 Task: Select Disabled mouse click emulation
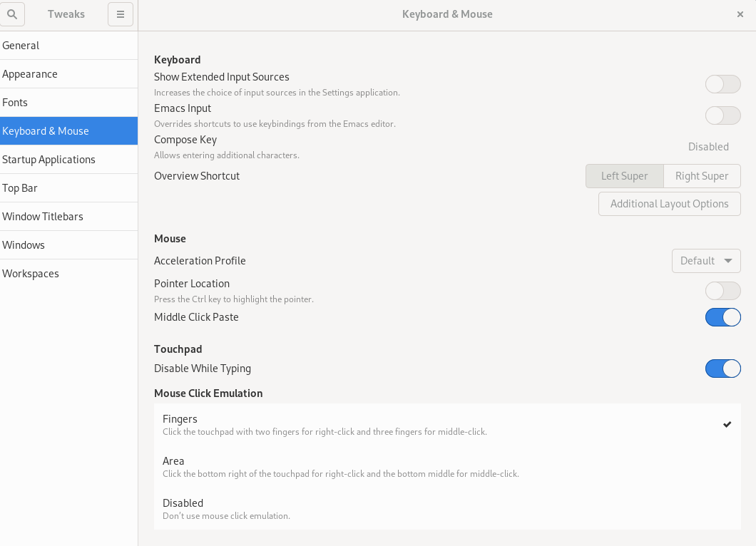coord(447,508)
